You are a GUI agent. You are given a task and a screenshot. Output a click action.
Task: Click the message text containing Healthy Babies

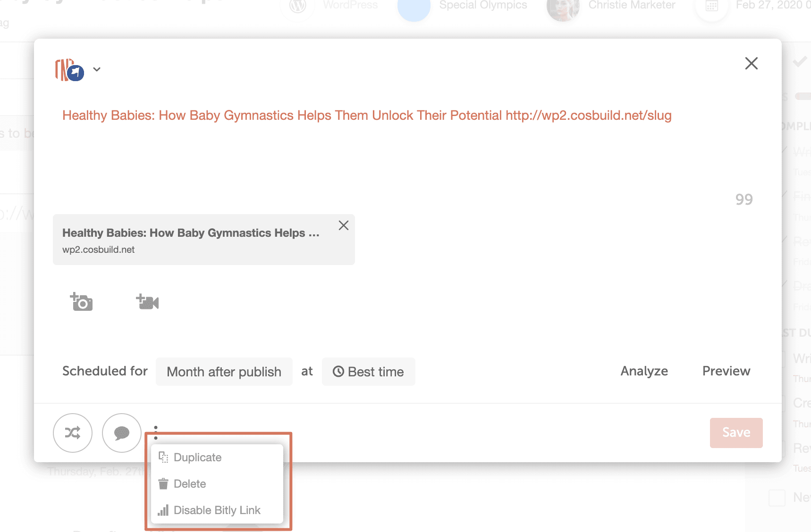coord(366,116)
